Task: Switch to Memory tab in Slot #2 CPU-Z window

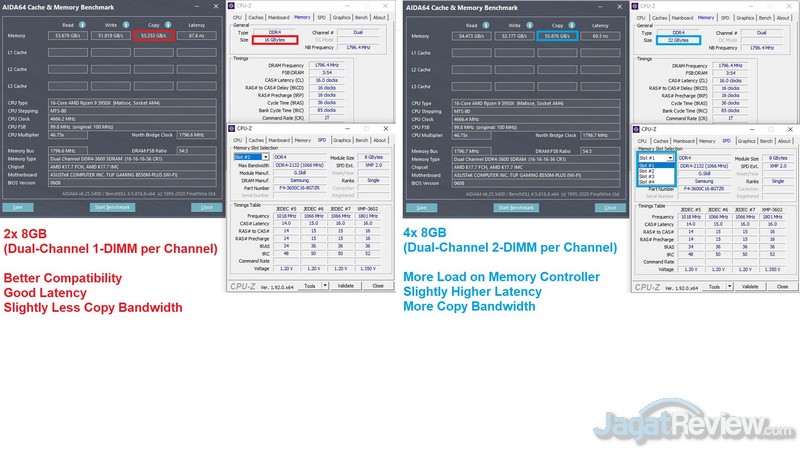Action: (x=303, y=140)
